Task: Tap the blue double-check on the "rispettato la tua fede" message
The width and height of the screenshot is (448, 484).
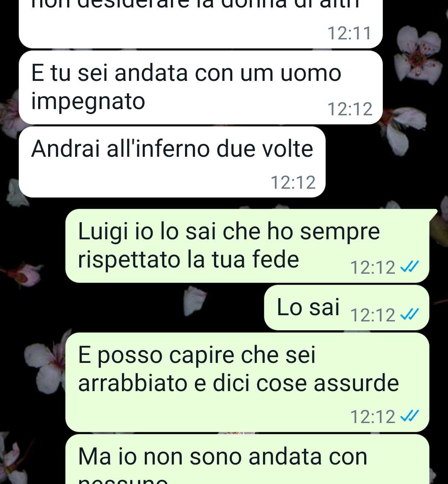Action: [409, 267]
